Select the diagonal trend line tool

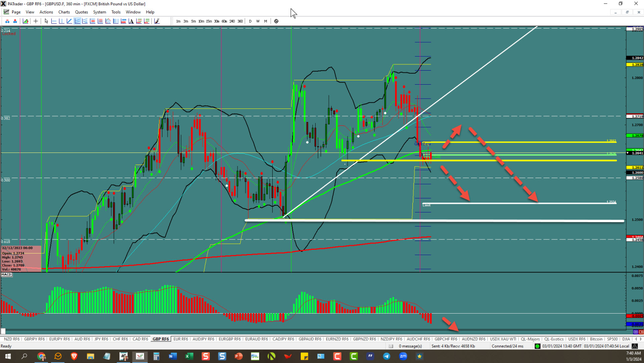pos(69,21)
